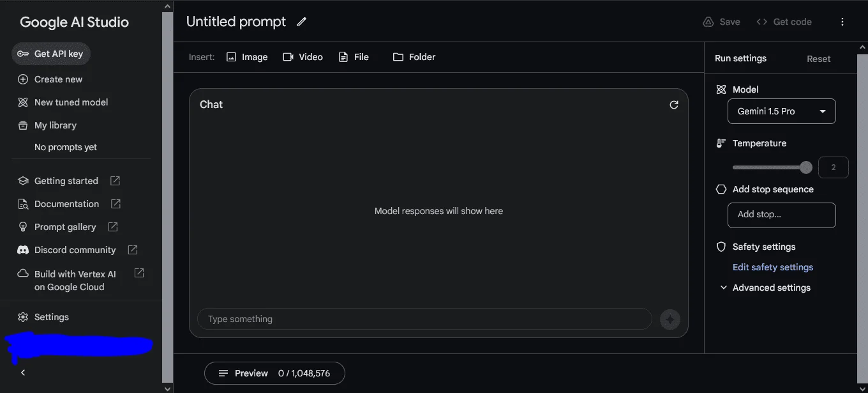Click the Settings gear icon
This screenshot has width=868, height=393.
23,317
